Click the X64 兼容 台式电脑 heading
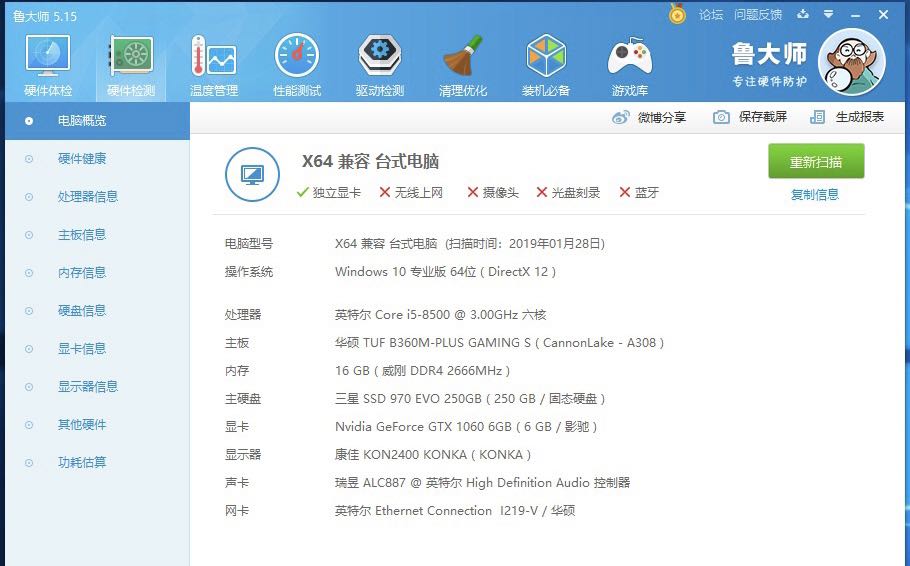The height and width of the screenshot is (566, 910). pyautogui.click(x=370, y=161)
